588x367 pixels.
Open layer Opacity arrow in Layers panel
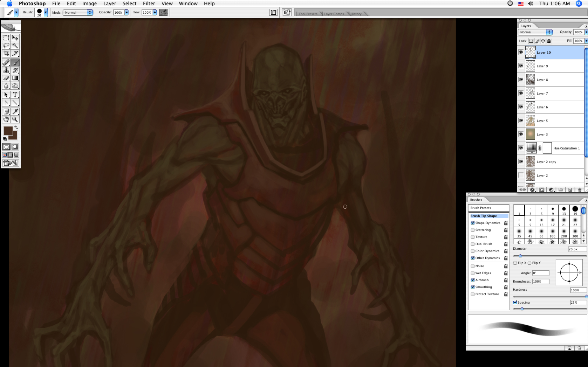click(x=586, y=32)
